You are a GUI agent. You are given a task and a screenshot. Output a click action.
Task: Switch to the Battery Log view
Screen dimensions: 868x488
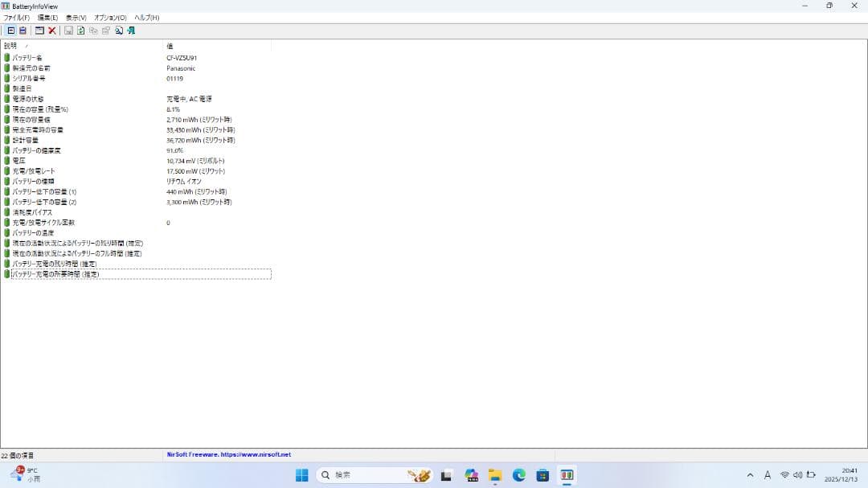[x=23, y=31]
